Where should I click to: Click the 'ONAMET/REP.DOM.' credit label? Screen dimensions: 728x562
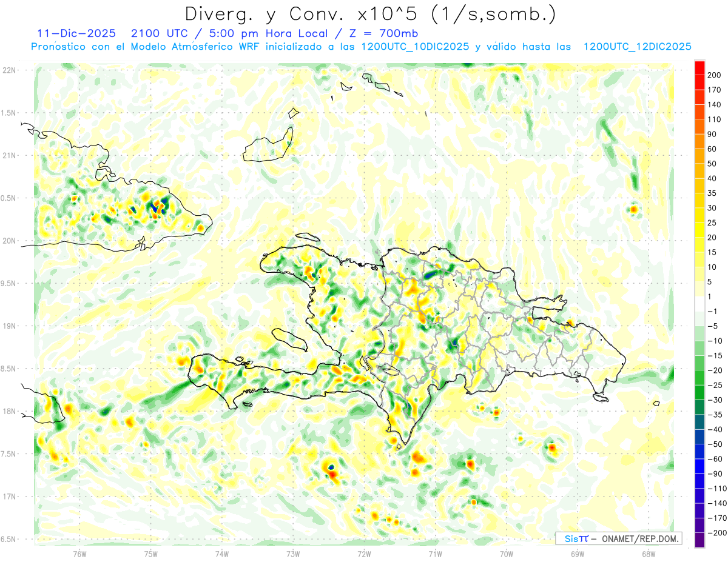click(639, 538)
